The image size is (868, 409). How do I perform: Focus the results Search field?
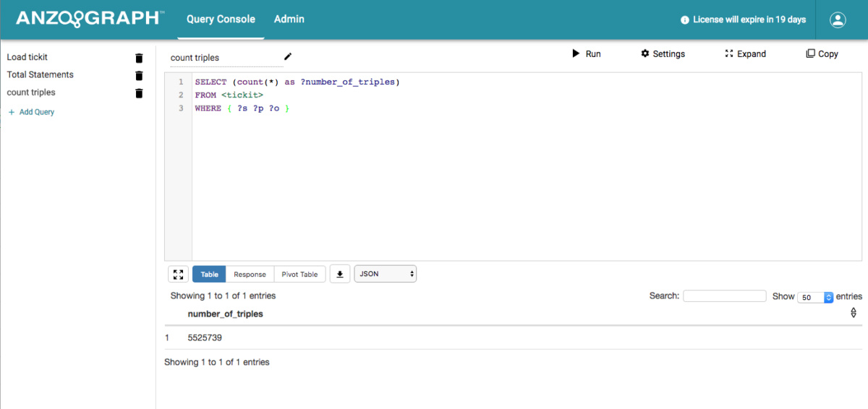tap(724, 296)
